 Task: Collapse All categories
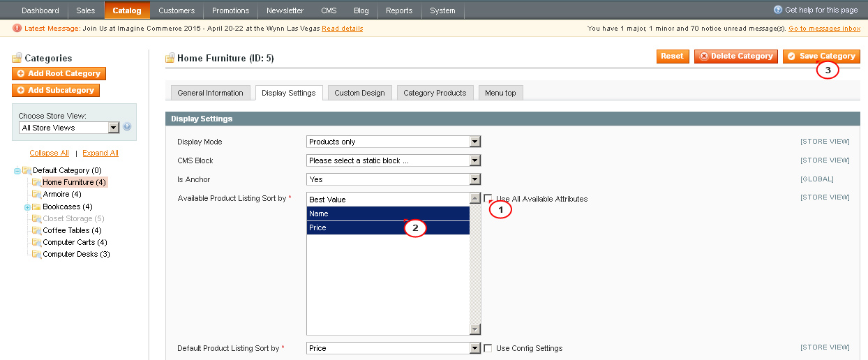coord(49,153)
